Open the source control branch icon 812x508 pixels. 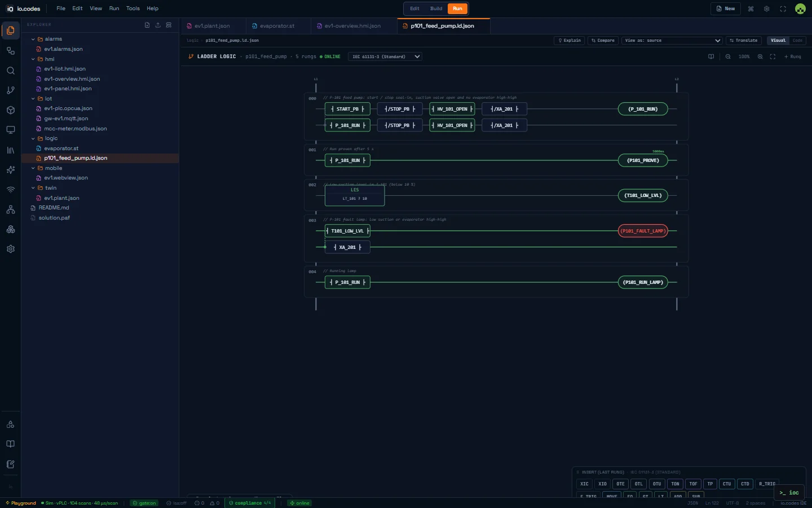tap(10, 90)
